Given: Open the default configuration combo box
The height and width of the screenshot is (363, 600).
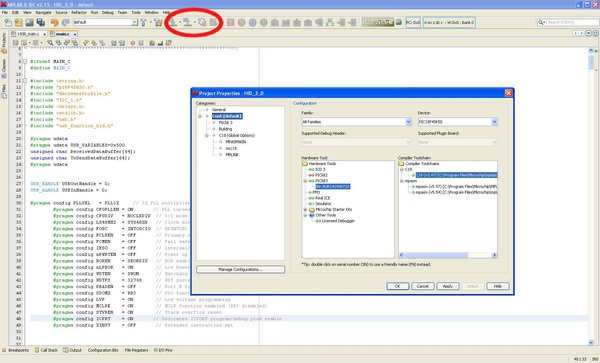Looking at the screenshot, I should [105, 22].
